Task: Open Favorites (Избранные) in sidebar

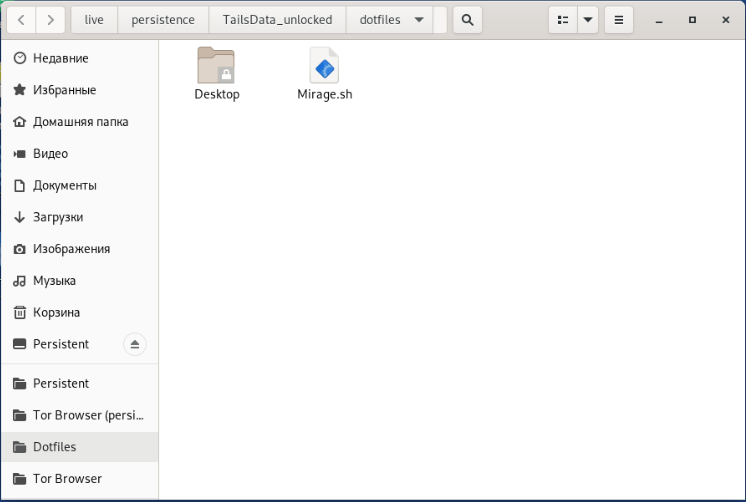Action: [64, 90]
